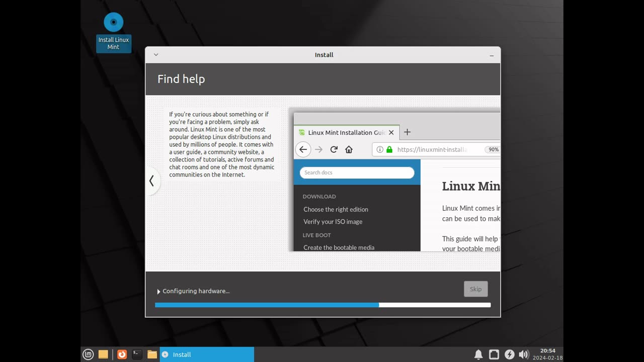This screenshot has width=644, height=362.
Task: Click the installation progress bar
Action: [x=323, y=305]
